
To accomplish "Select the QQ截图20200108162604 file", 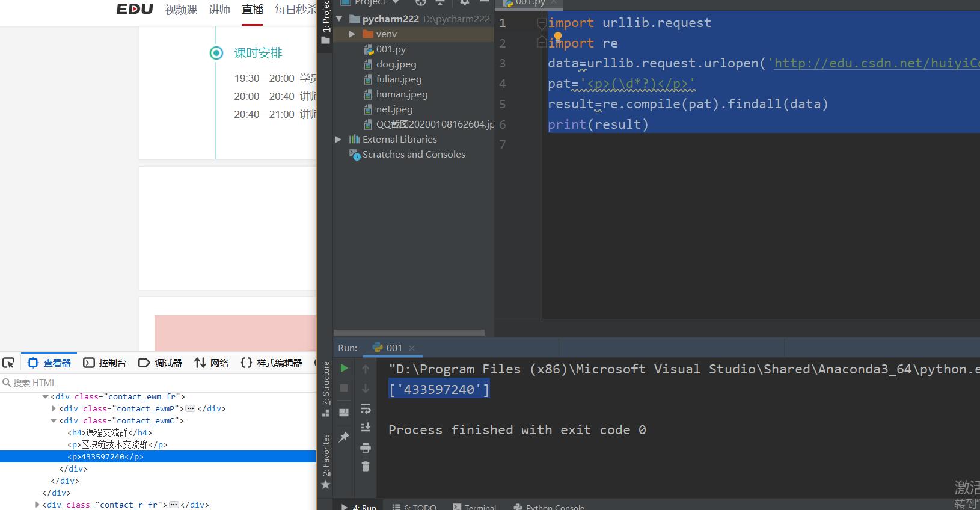I will (429, 124).
